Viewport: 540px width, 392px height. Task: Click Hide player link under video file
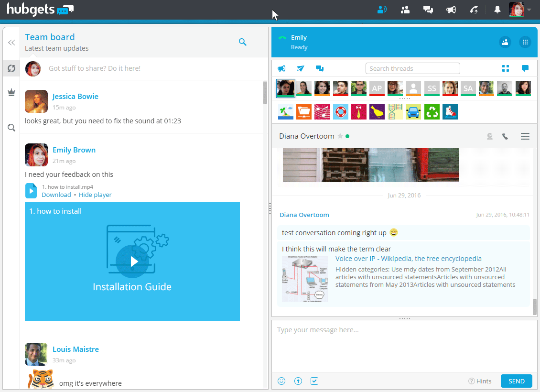(95, 195)
